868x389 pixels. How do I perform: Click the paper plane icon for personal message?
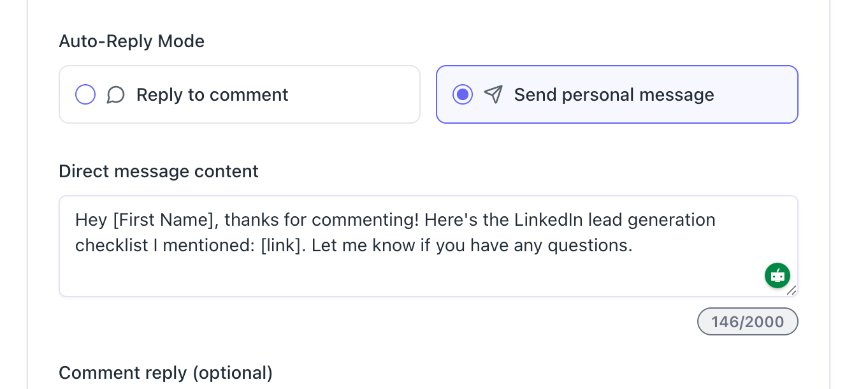493,95
